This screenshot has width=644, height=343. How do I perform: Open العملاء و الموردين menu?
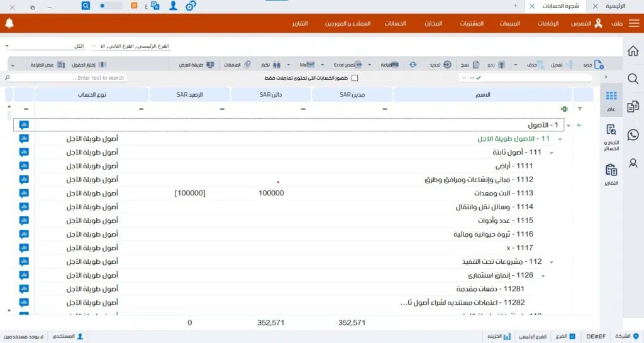[x=347, y=23]
